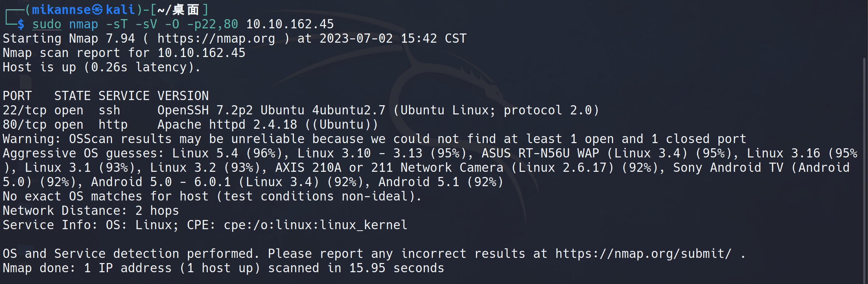
Task: Open the https://nmap.org link
Action: [x=216, y=39]
